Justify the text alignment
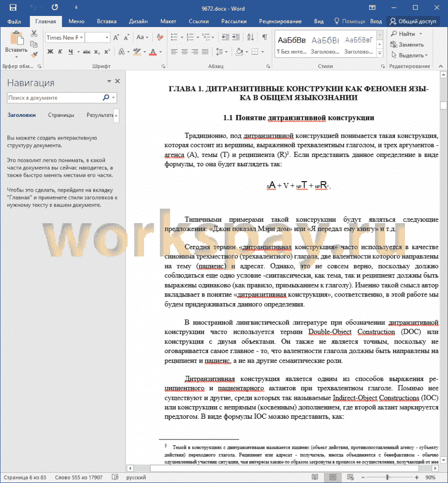The width and height of the screenshot is (448, 483). [205, 52]
